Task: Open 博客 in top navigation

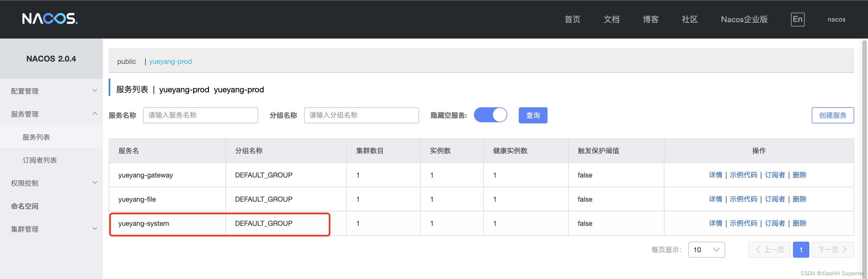Action: pyautogui.click(x=650, y=19)
